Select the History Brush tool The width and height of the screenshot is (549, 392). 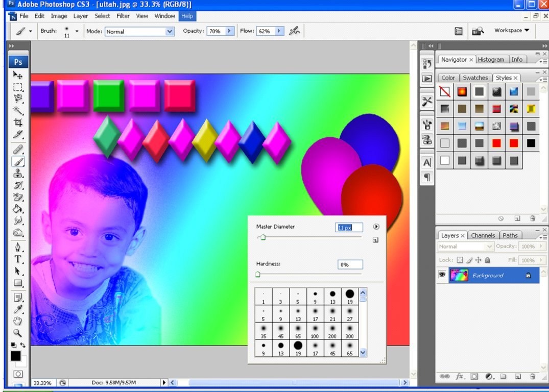point(17,185)
